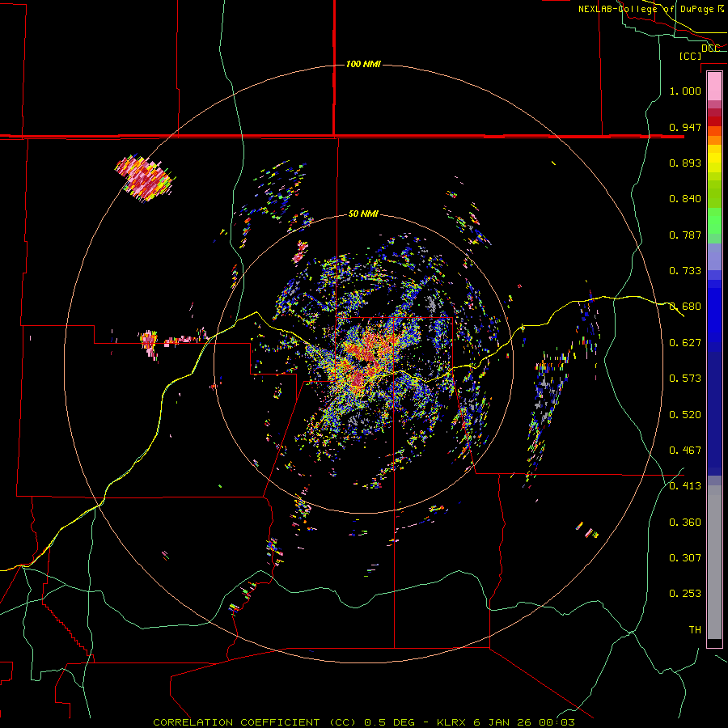The image size is (728, 728).
Task: Select the 0.840 legend value
Action: click(x=685, y=199)
